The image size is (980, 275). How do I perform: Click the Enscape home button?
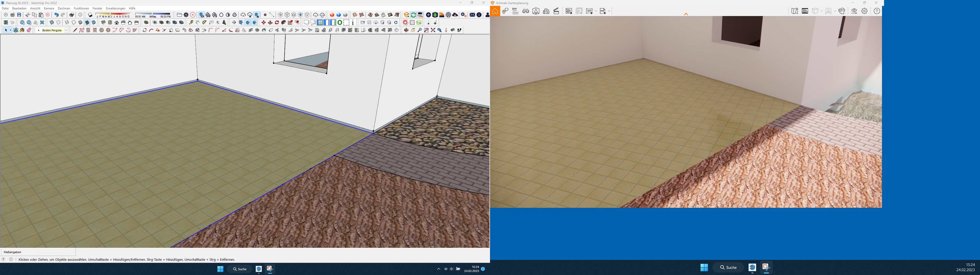[x=495, y=11]
